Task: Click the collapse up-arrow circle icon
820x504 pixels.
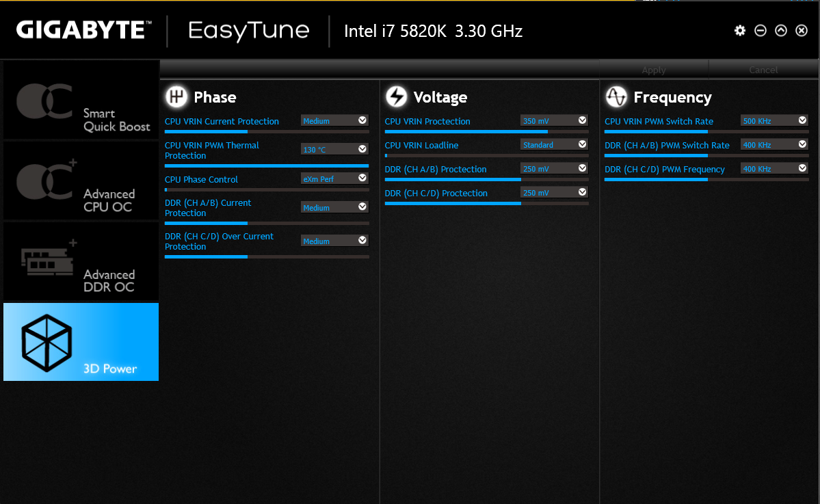Action: coord(781,30)
